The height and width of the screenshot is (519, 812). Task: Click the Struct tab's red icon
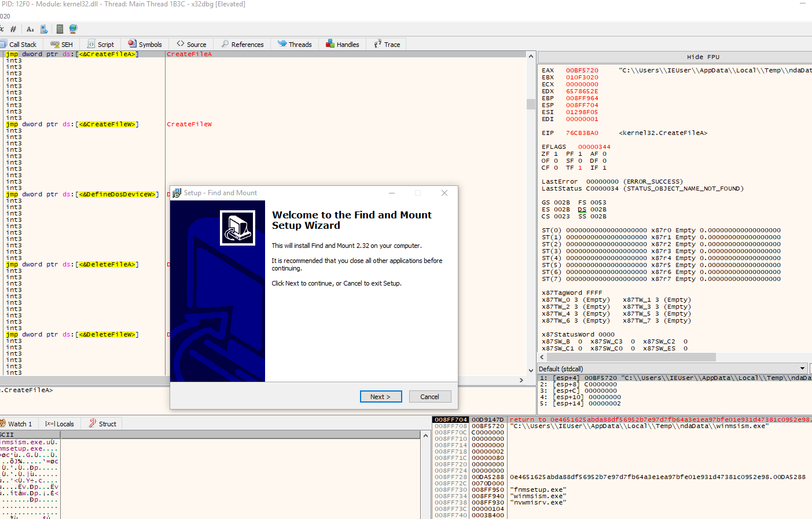(x=93, y=423)
